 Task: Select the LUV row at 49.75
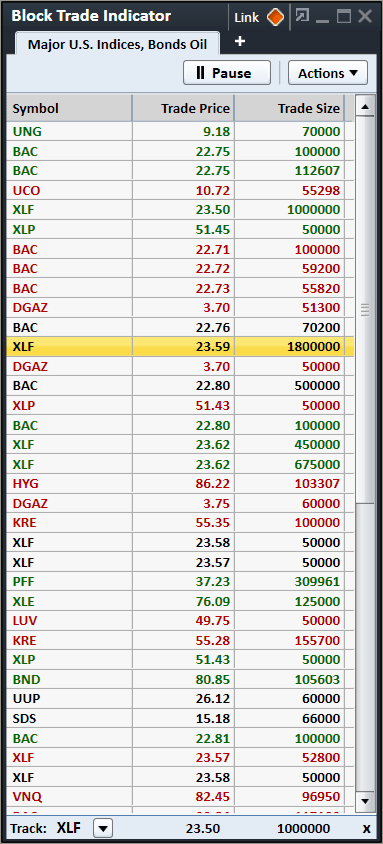click(x=180, y=621)
